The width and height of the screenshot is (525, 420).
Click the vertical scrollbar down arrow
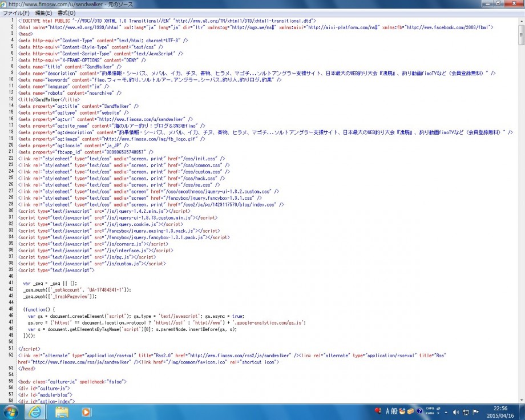point(522,401)
